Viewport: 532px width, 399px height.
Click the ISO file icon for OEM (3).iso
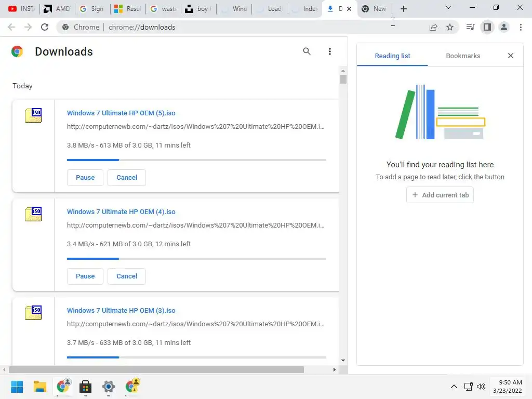[x=33, y=313]
